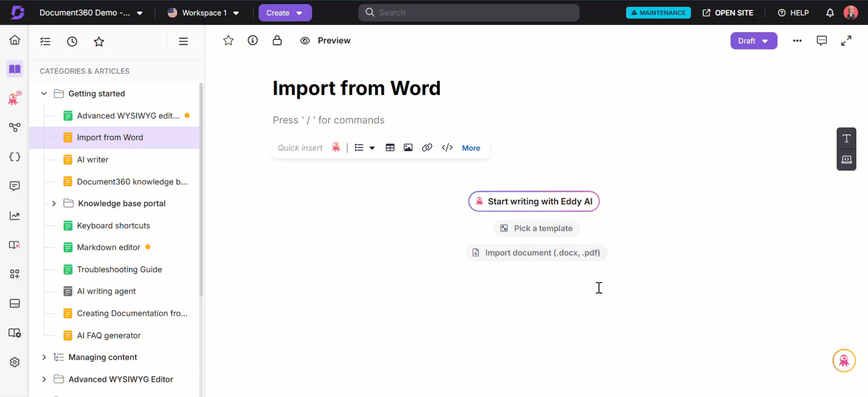Open the article info icon
This screenshot has height=397, width=868.
tap(253, 41)
